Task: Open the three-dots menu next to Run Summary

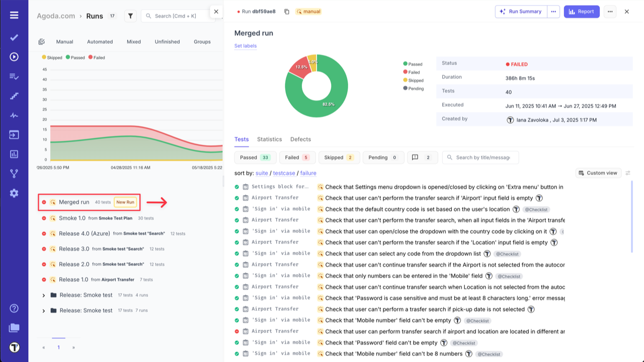Action: [x=553, y=11]
